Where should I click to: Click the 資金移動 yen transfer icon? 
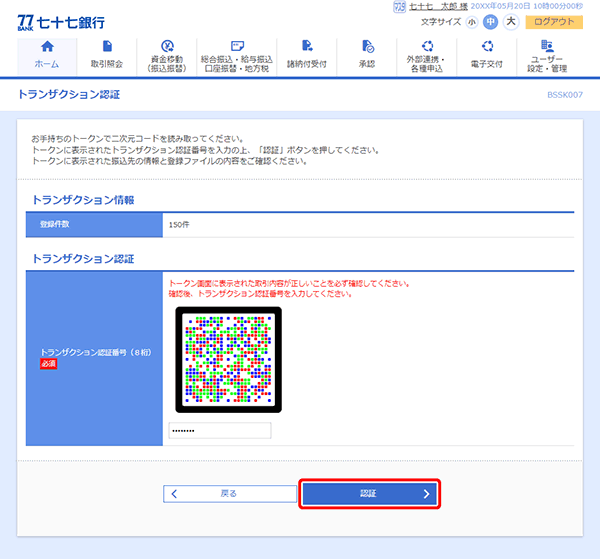167,46
